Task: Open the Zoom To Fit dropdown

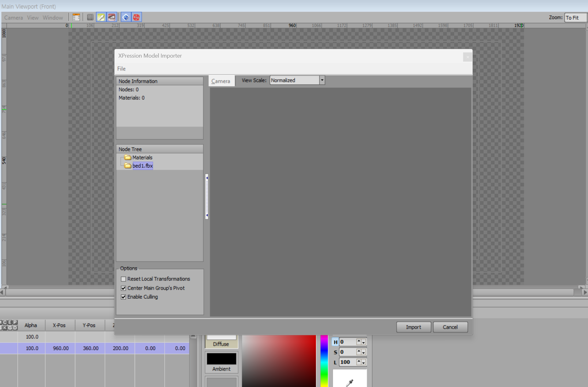Action: [575, 17]
